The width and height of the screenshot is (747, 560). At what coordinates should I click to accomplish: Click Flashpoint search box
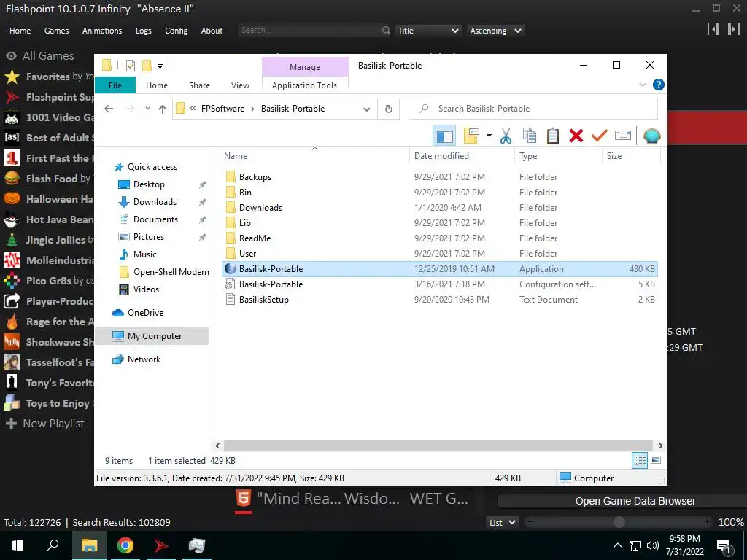(x=314, y=31)
